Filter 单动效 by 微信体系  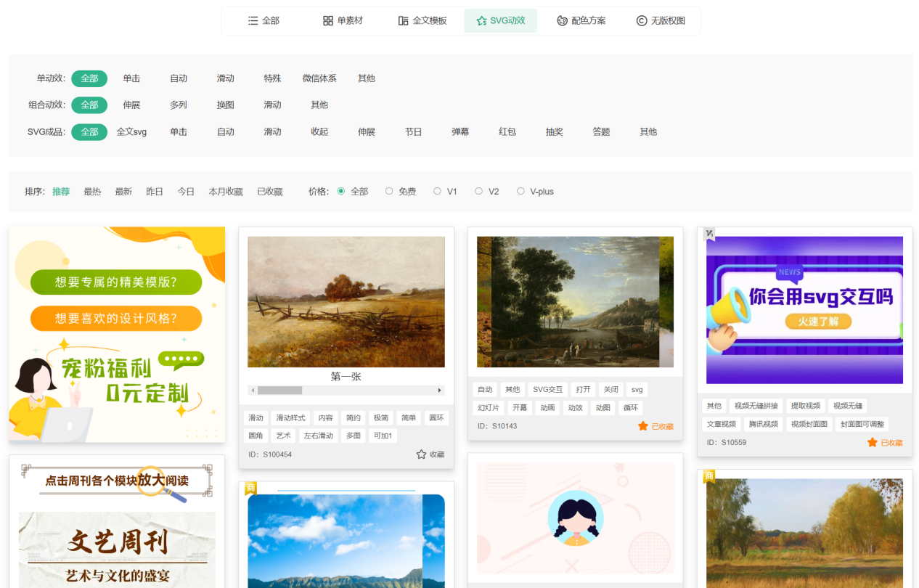point(319,78)
